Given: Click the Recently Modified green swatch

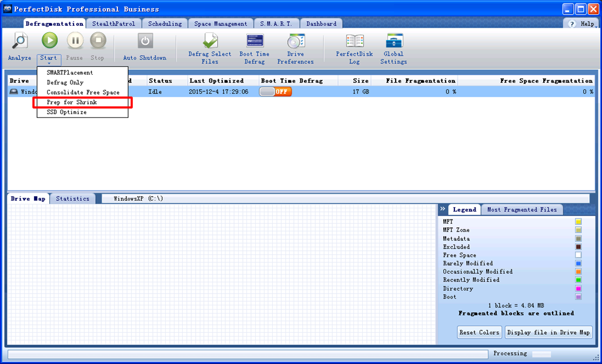Looking at the screenshot, I should (578, 280).
